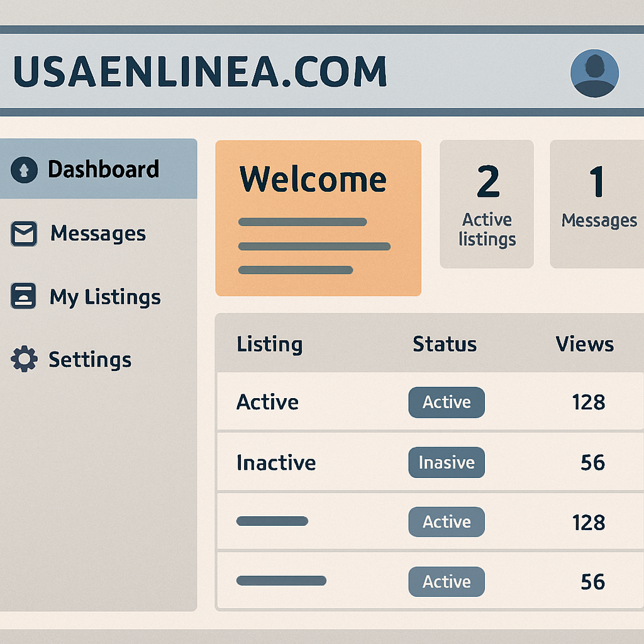This screenshot has height=644, width=644.
Task: Open Messages via its sidebar text label
Action: click(98, 234)
